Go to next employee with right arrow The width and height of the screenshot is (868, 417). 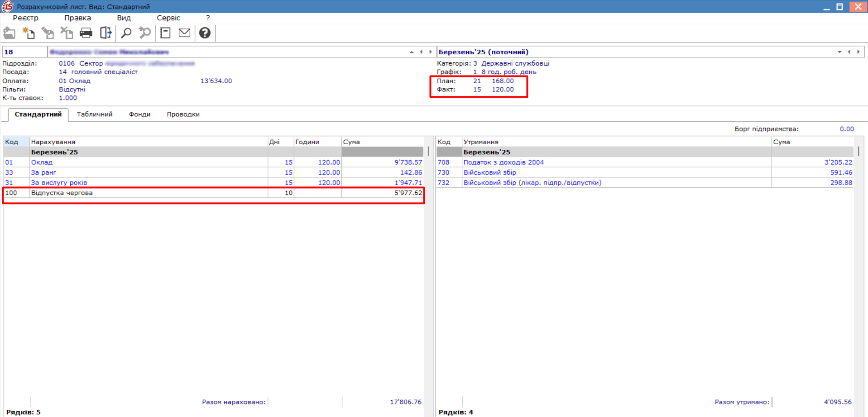click(x=431, y=52)
